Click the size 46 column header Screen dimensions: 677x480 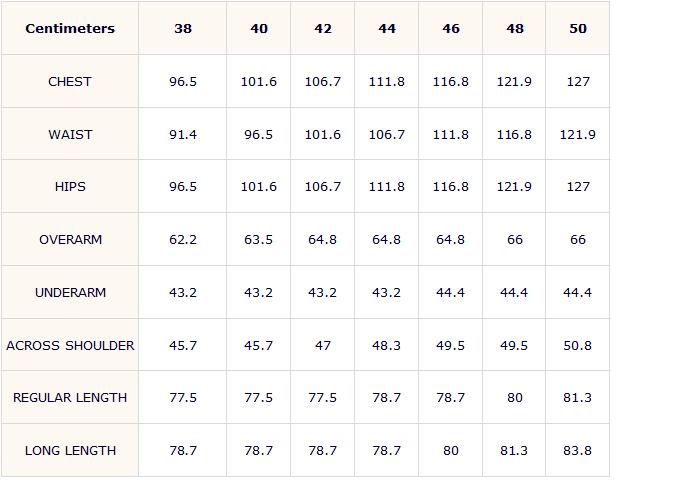pyautogui.click(x=451, y=28)
